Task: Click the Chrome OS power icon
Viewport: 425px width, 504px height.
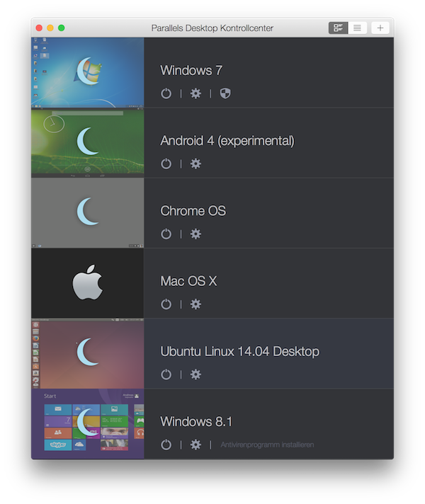Action: [166, 234]
